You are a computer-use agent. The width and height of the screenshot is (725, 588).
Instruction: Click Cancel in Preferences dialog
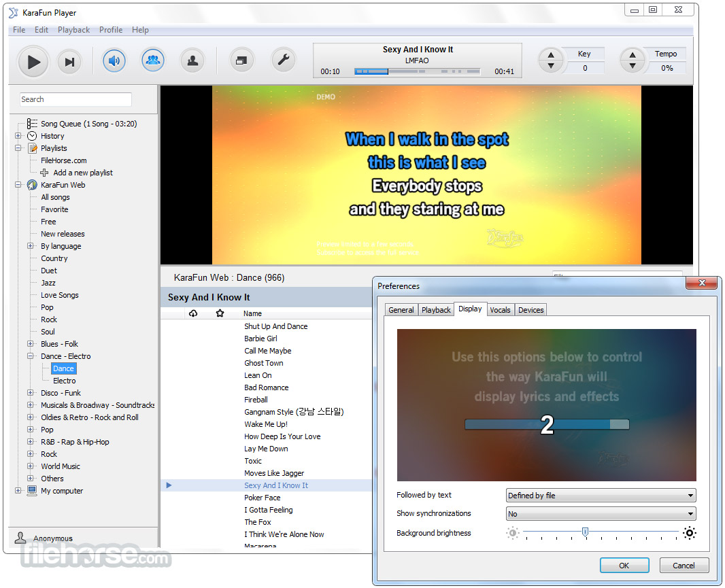pos(684,566)
